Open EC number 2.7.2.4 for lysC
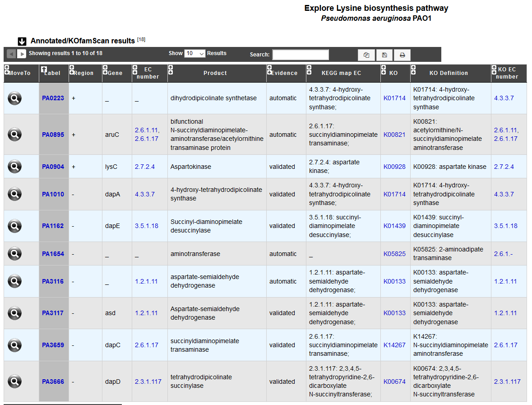Image resolution: width=532 pixels, height=405 pixels. click(x=144, y=167)
